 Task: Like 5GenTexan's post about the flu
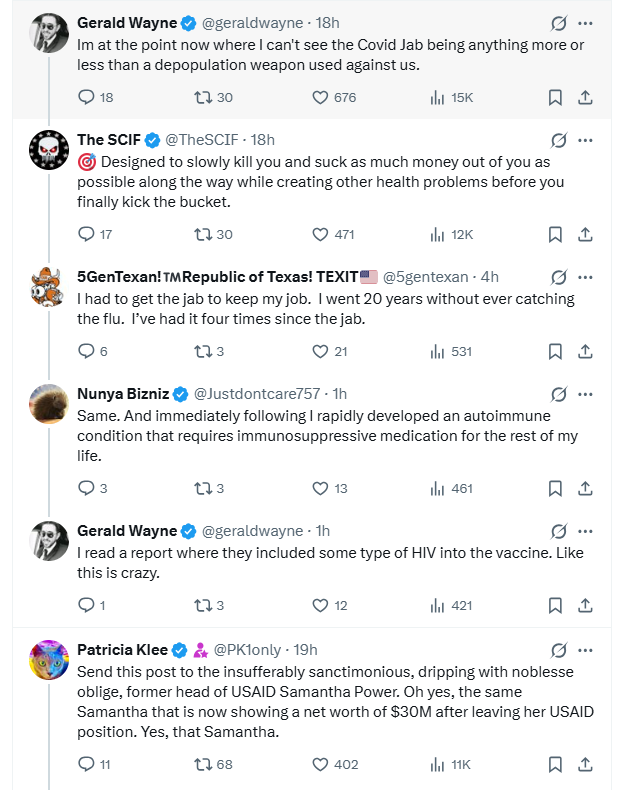(x=321, y=351)
